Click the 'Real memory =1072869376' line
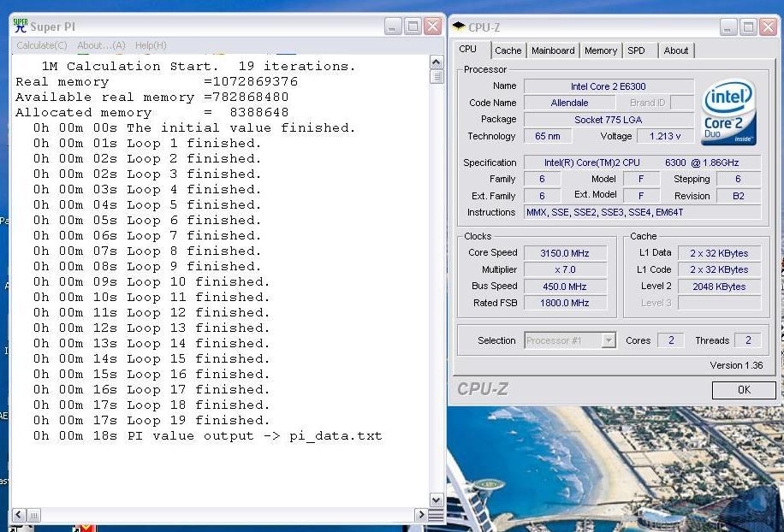Viewport: 784px width, 532px height. [x=157, y=82]
